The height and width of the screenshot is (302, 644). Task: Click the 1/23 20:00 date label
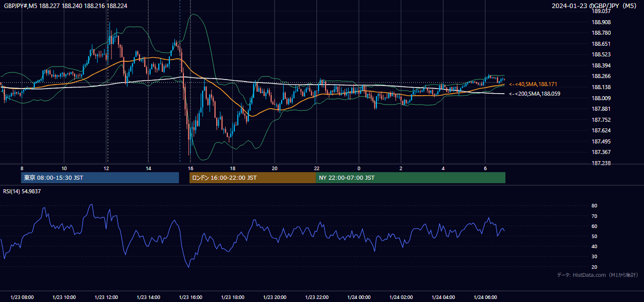(275, 297)
